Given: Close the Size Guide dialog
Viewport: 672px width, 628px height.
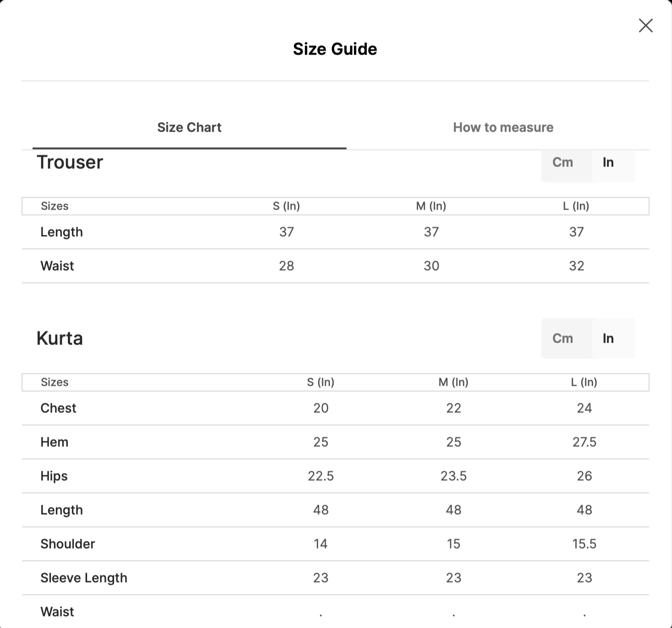Looking at the screenshot, I should pyautogui.click(x=645, y=26).
